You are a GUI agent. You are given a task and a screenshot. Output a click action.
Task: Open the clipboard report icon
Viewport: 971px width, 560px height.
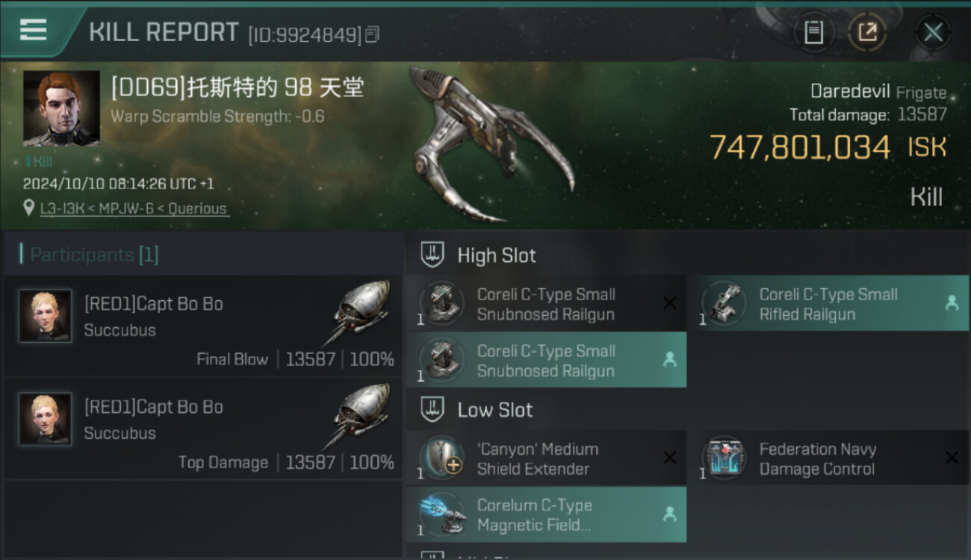click(x=813, y=32)
